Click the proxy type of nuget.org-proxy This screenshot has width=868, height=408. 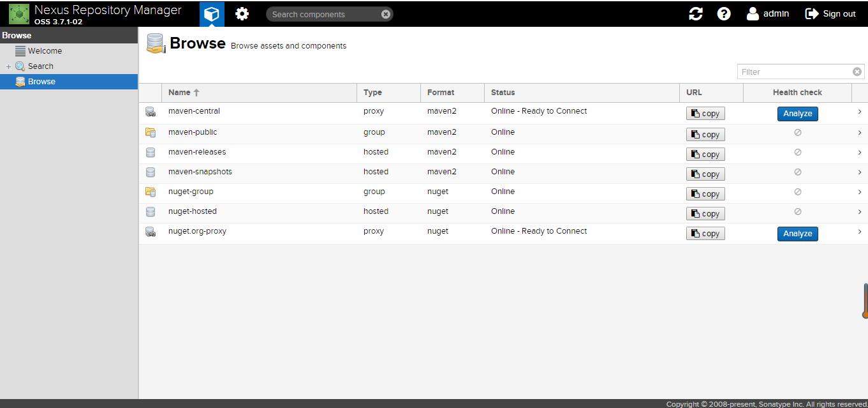tap(374, 231)
